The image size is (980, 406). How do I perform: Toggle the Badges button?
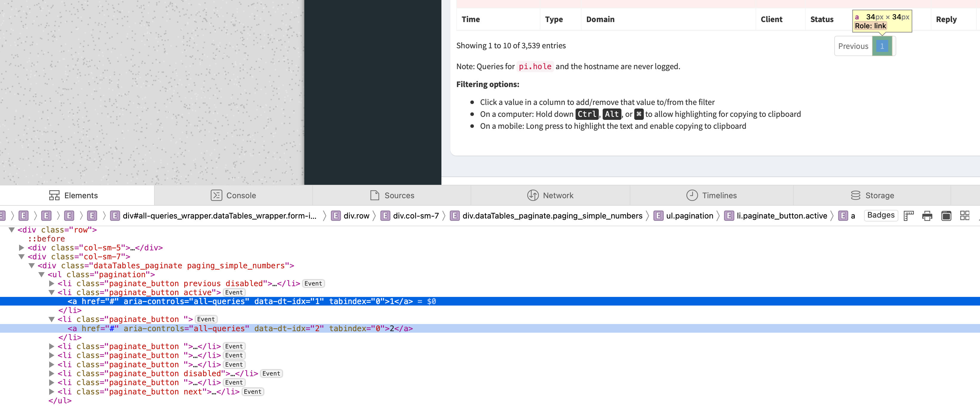point(881,215)
